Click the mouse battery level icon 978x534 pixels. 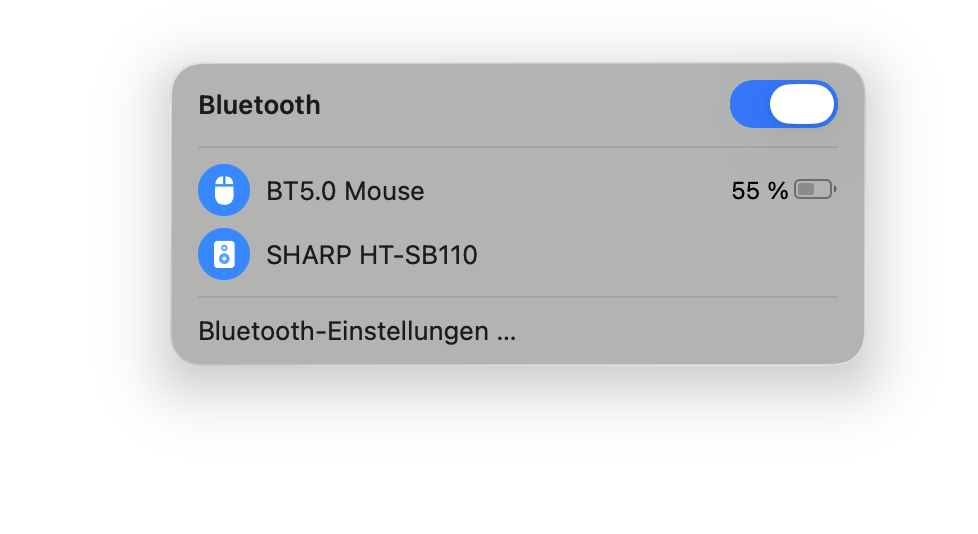pos(814,190)
